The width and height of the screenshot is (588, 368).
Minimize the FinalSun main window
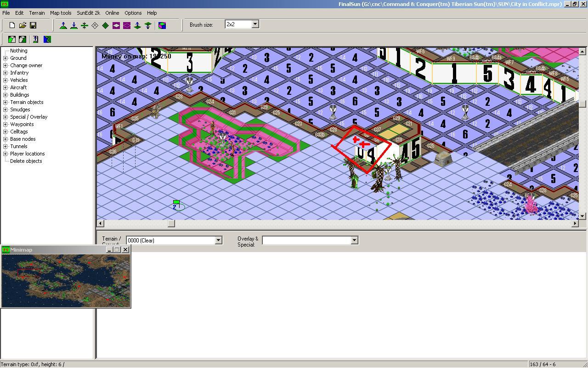click(x=567, y=4)
